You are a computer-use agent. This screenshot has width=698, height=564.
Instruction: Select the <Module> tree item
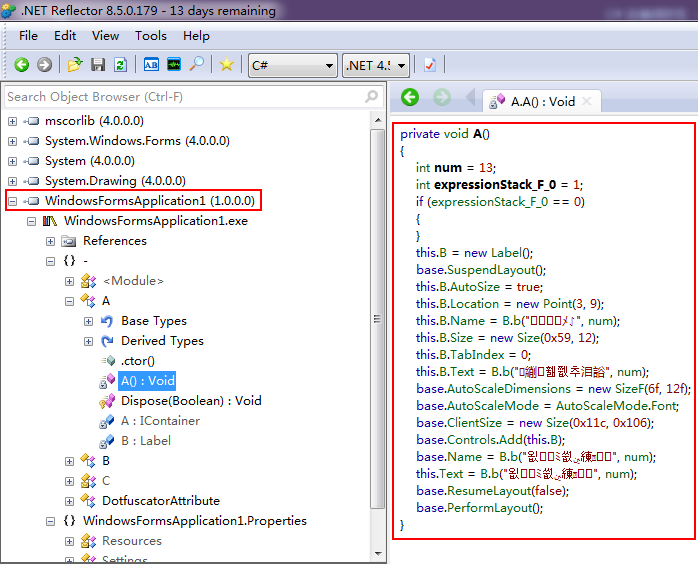(133, 281)
